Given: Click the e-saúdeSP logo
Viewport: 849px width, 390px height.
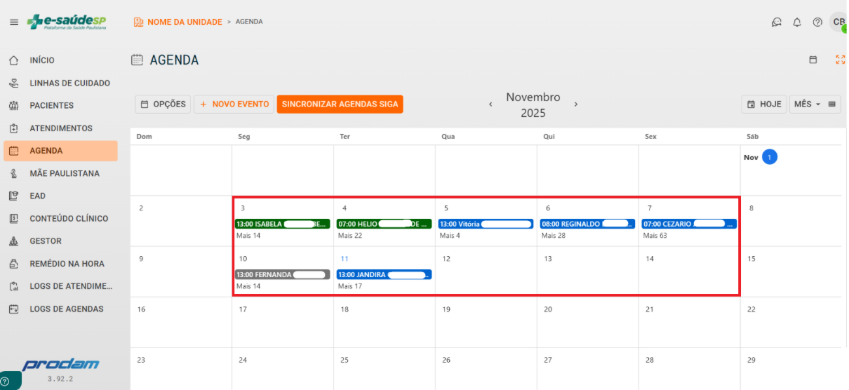Looking at the screenshot, I should coord(67,22).
